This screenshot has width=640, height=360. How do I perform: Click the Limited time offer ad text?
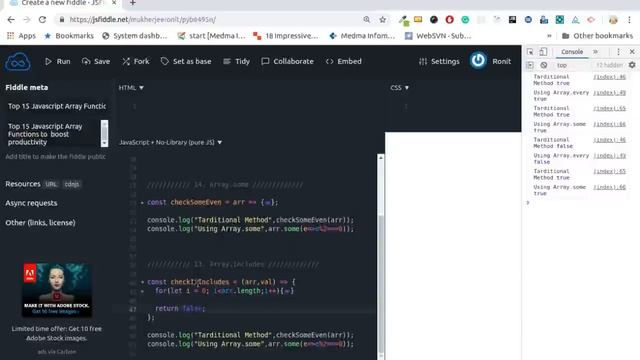coord(57,333)
